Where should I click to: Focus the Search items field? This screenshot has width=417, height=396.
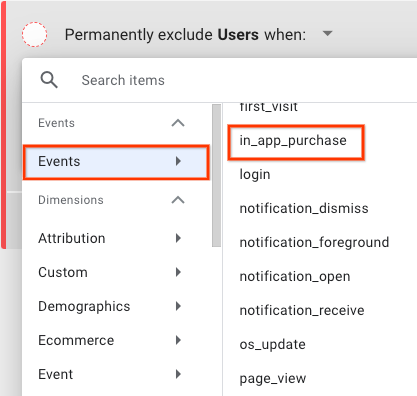pyautogui.click(x=233, y=80)
